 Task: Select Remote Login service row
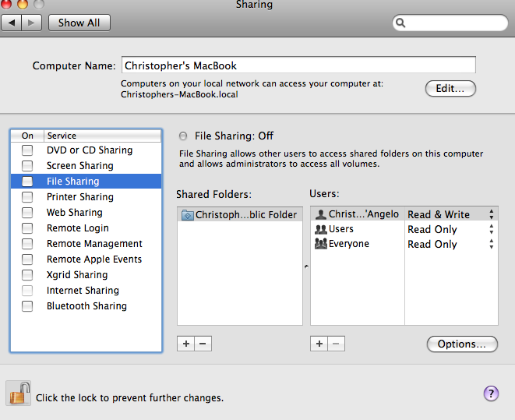(x=86, y=228)
